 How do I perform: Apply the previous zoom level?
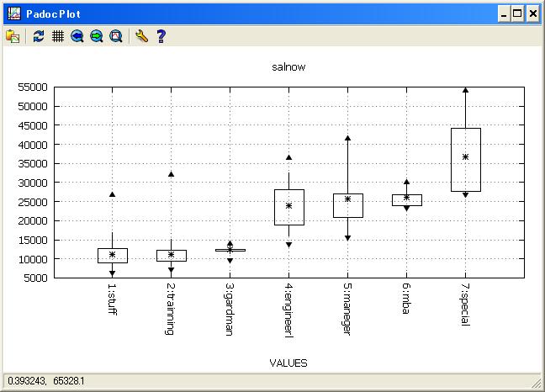pos(77,36)
